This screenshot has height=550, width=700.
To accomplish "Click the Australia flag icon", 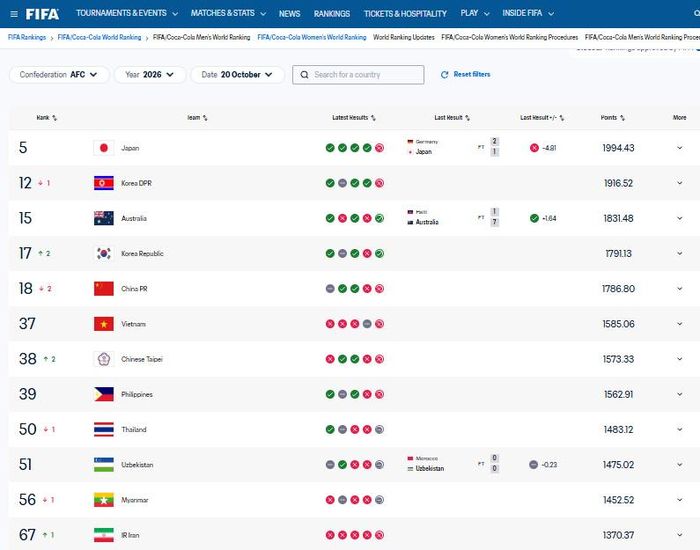I will coord(104,218).
